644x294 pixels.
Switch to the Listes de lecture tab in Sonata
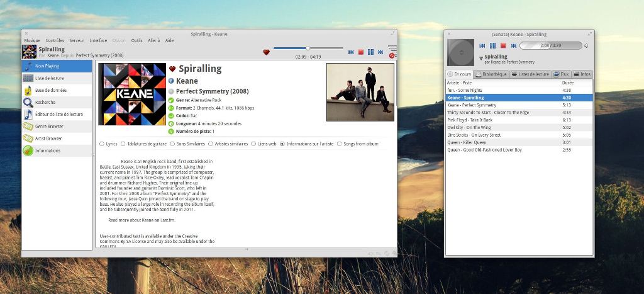(x=530, y=74)
